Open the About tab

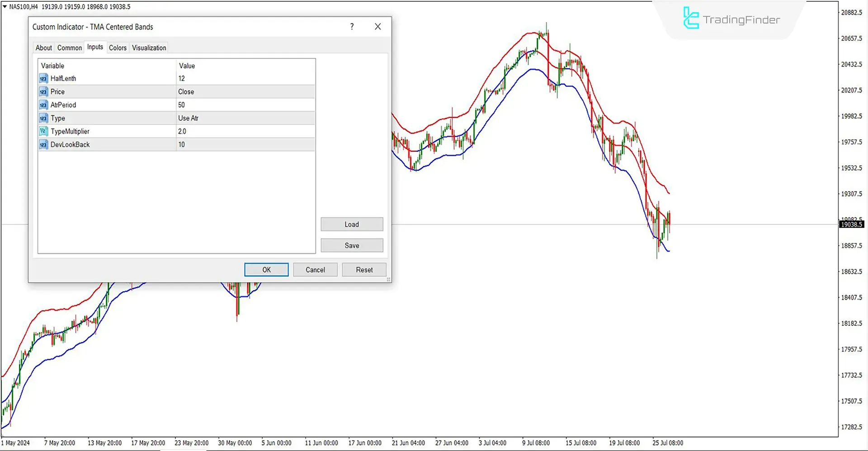[x=43, y=47]
